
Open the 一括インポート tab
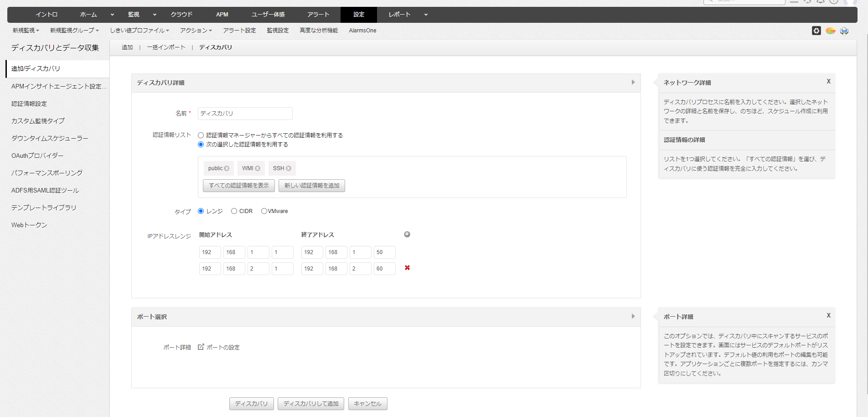click(166, 47)
